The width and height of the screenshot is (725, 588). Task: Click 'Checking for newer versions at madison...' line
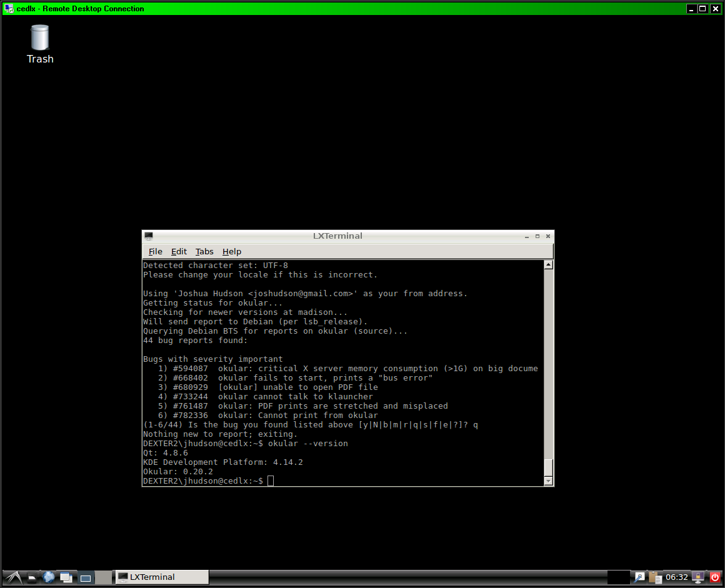click(x=245, y=312)
